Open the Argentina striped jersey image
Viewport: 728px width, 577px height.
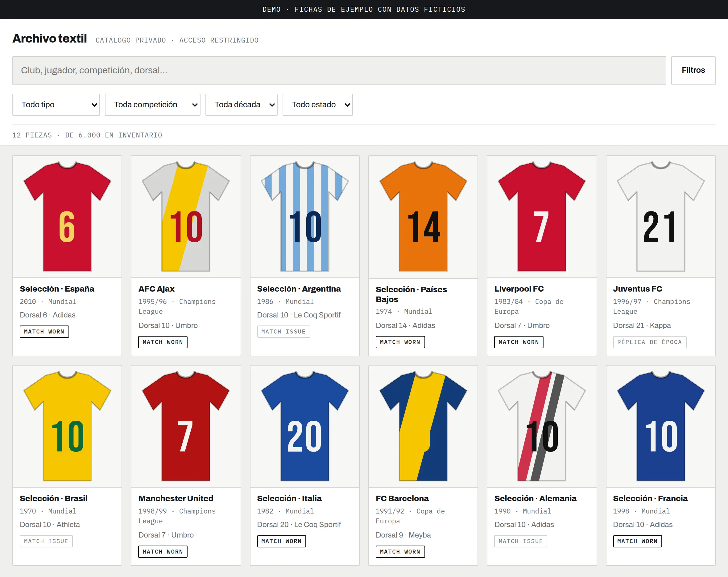click(x=304, y=217)
